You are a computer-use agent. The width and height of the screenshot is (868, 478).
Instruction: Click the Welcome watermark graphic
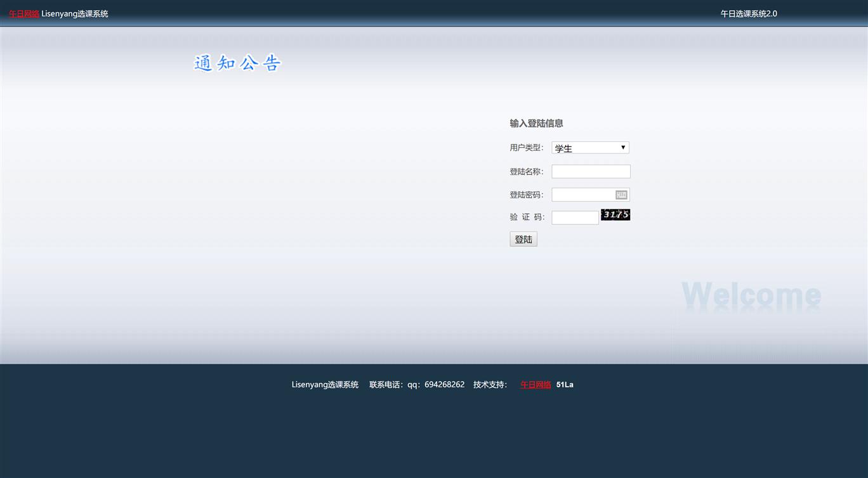pos(751,296)
